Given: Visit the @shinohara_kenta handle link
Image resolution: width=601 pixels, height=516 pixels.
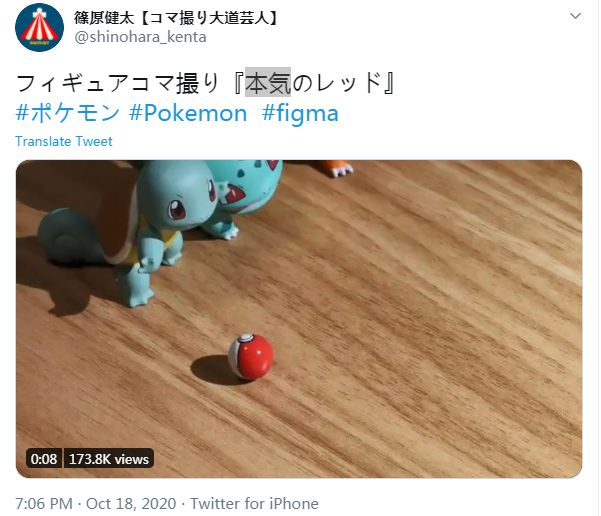Looking at the screenshot, I should click(x=140, y=37).
